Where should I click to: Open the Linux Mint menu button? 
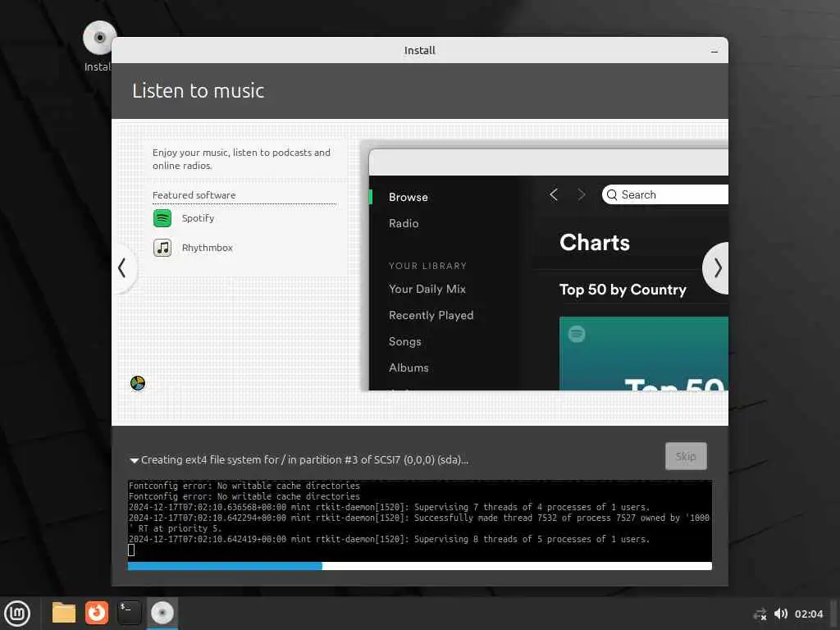click(x=17, y=613)
